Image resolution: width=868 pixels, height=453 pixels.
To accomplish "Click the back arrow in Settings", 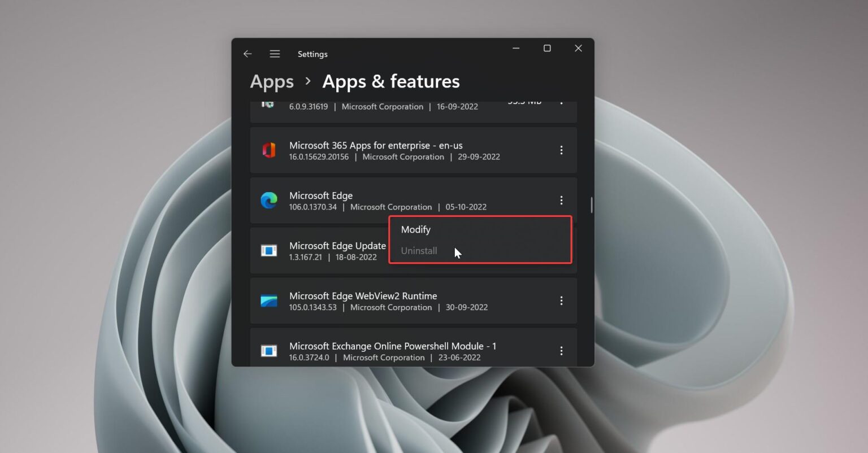I will [x=248, y=54].
